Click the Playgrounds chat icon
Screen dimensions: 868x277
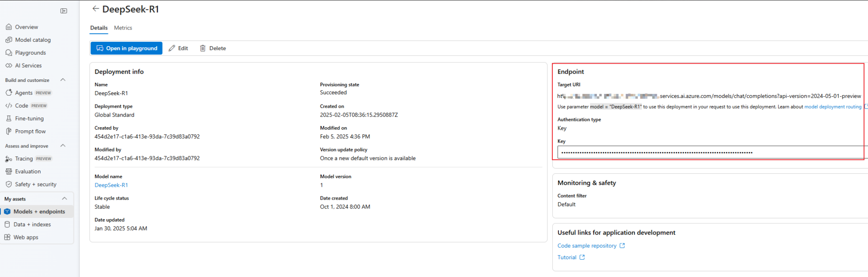click(9, 53)
